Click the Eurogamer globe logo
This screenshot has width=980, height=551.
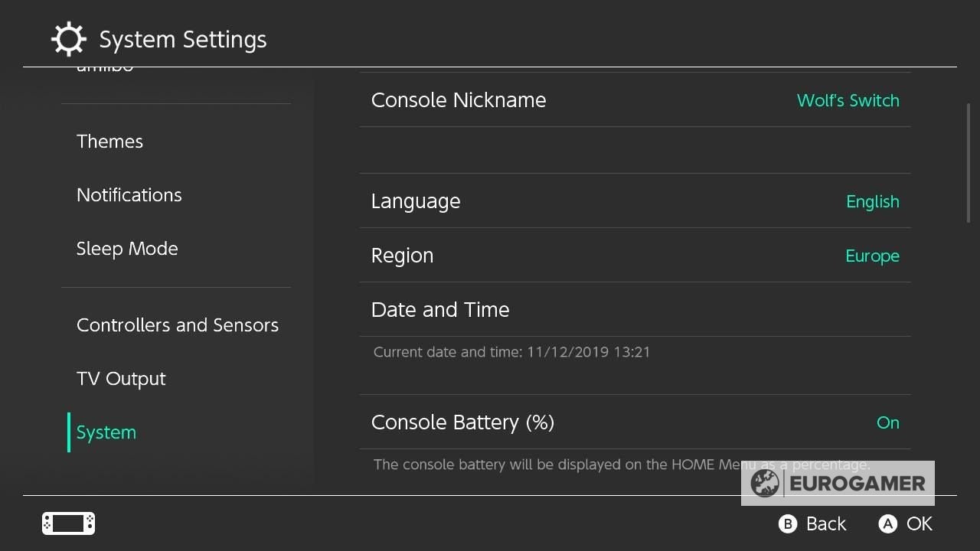click(x=764, y=484)
